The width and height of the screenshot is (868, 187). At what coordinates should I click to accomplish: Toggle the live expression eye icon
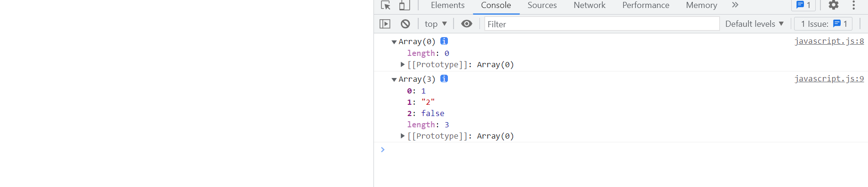pyautogui.click(x=467, y=23)
